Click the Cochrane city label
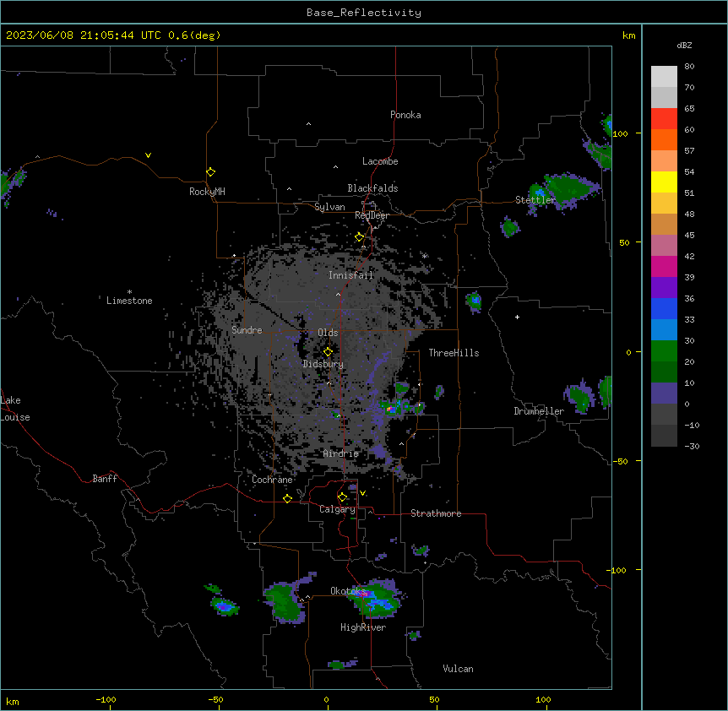The height and width of the screenshot is (711, 728). (x=272, y=480)
